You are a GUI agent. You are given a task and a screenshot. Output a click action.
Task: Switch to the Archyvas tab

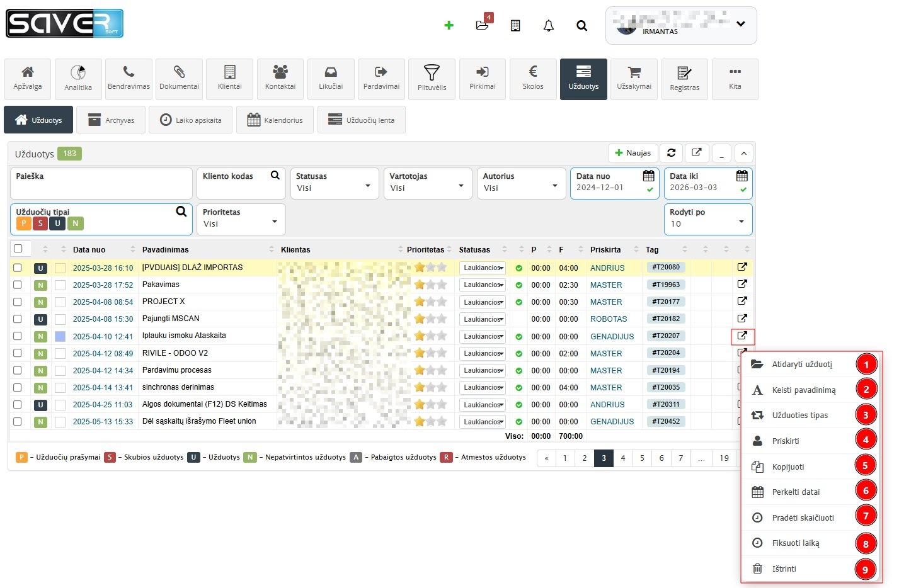(110, 120)
